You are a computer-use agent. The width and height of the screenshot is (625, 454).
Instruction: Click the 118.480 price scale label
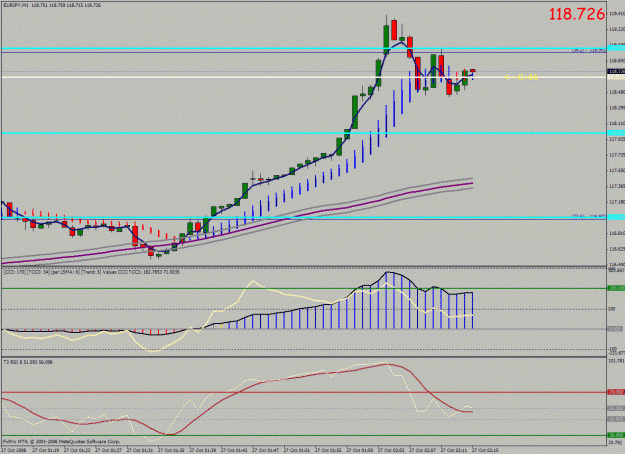(x=617, y=92)
